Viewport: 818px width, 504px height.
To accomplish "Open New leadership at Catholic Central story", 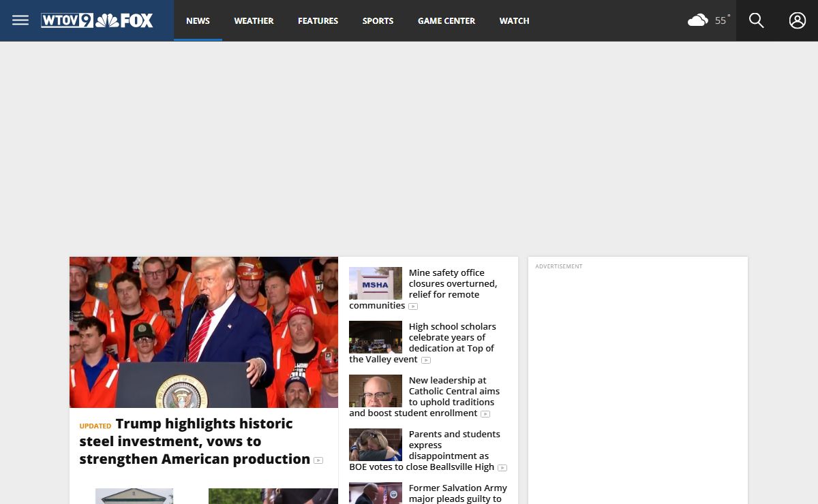I will pos(424,396).
